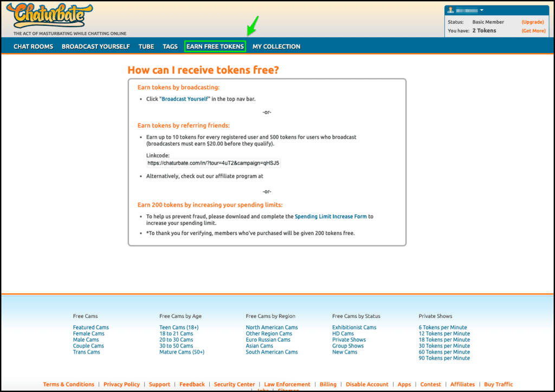Select 6 Tokens per Minute link
The image size is (555, 392).
(443, 328)
